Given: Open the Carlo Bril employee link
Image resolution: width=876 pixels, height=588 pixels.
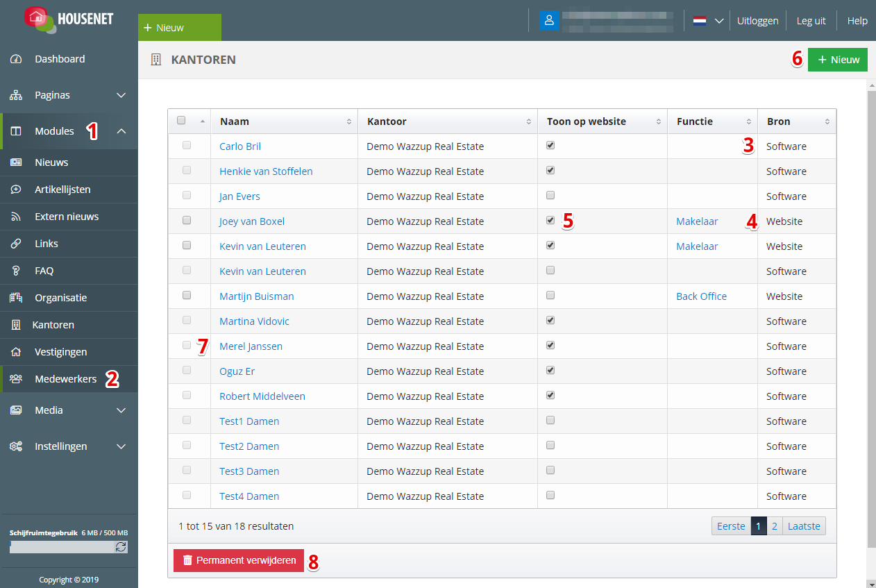Looking at the screenshot, I should (x=240, y=146).
